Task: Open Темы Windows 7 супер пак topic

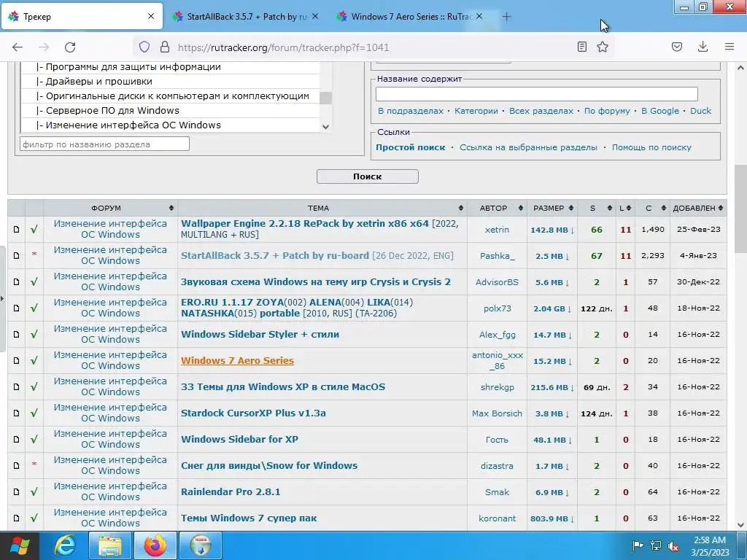Action: (249, 518)
